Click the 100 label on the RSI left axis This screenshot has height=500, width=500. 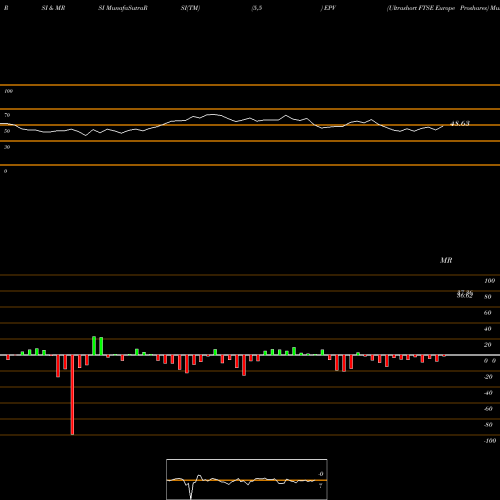[x=8, y=91]
